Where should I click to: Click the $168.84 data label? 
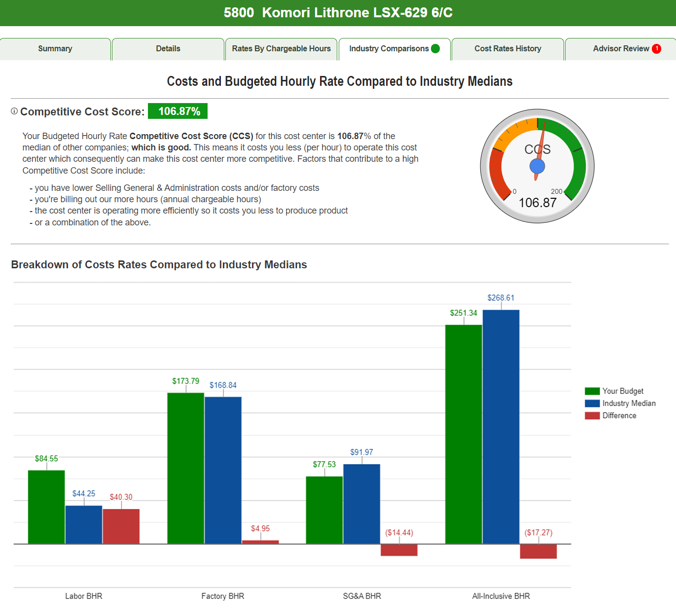pyautogui.click(x=223, y=385)
